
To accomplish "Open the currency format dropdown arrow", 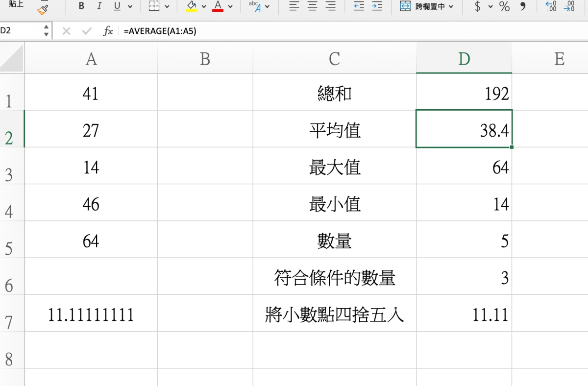I will pyautogui.click(x=490, y=7).
